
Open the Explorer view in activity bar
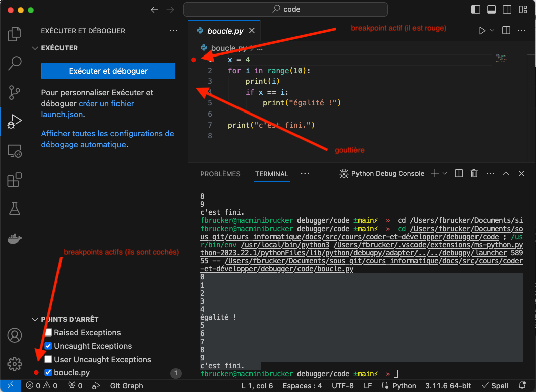click(15, 34)
